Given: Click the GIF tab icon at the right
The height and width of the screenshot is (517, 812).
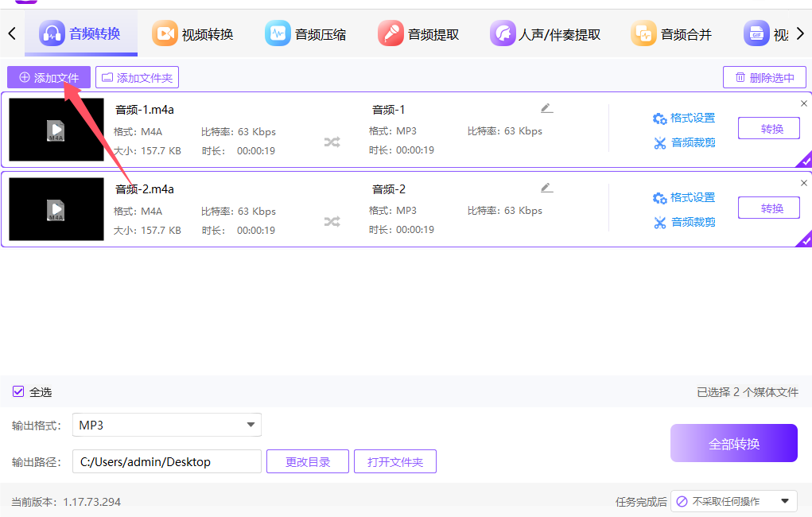Looking at the screenshot, I should (x=756, y=33).
